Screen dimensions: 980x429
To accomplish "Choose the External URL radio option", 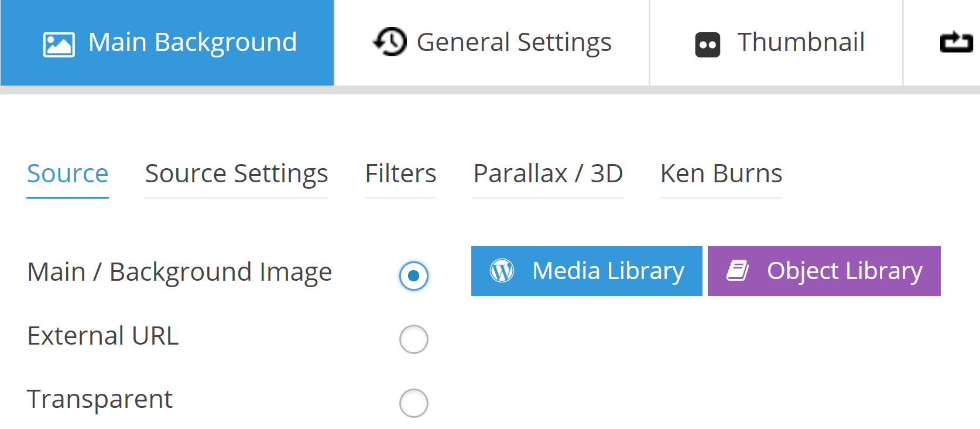I will 414,339.
